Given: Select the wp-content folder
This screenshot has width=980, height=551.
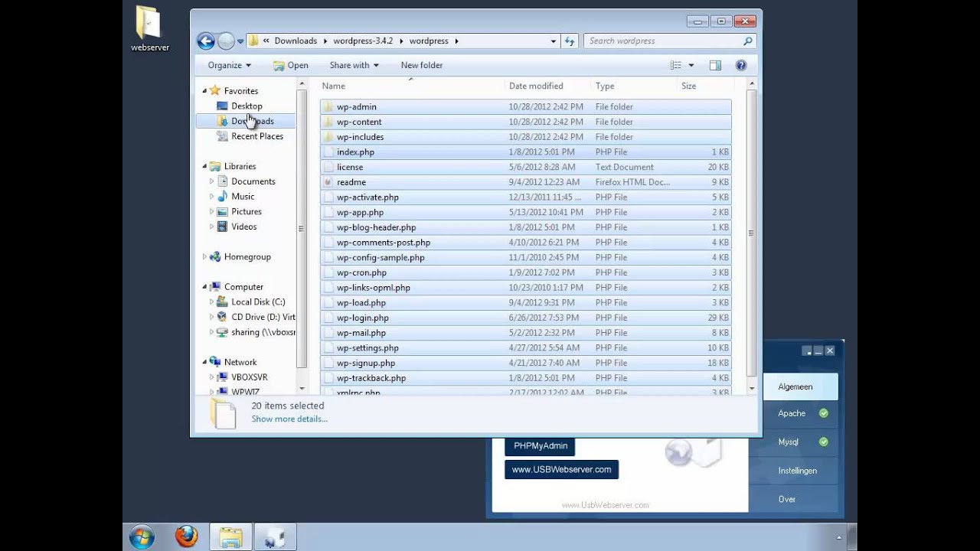Looking at the screenshot, I should click(525, 122).
